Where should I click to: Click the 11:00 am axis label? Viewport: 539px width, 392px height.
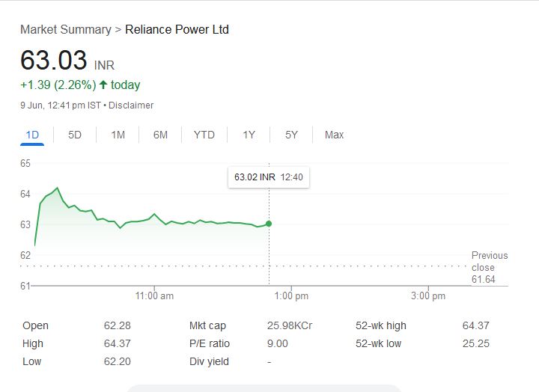(x=154, y=295)
